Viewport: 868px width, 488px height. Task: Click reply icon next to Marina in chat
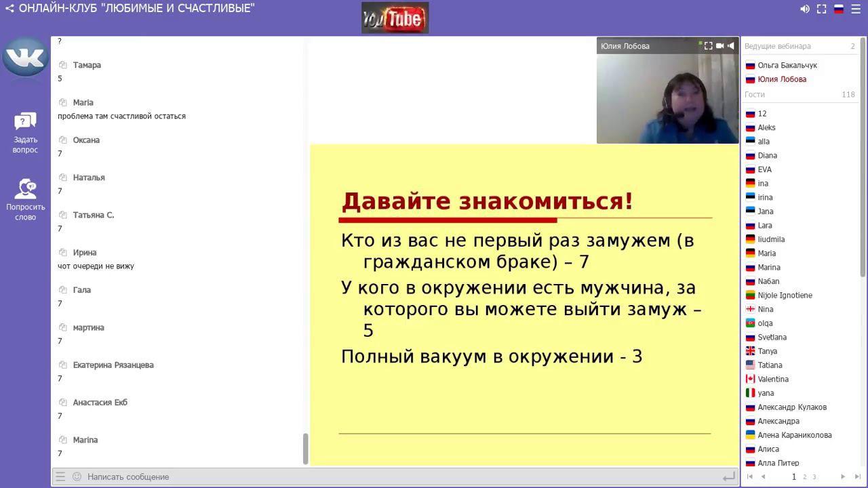63,440
